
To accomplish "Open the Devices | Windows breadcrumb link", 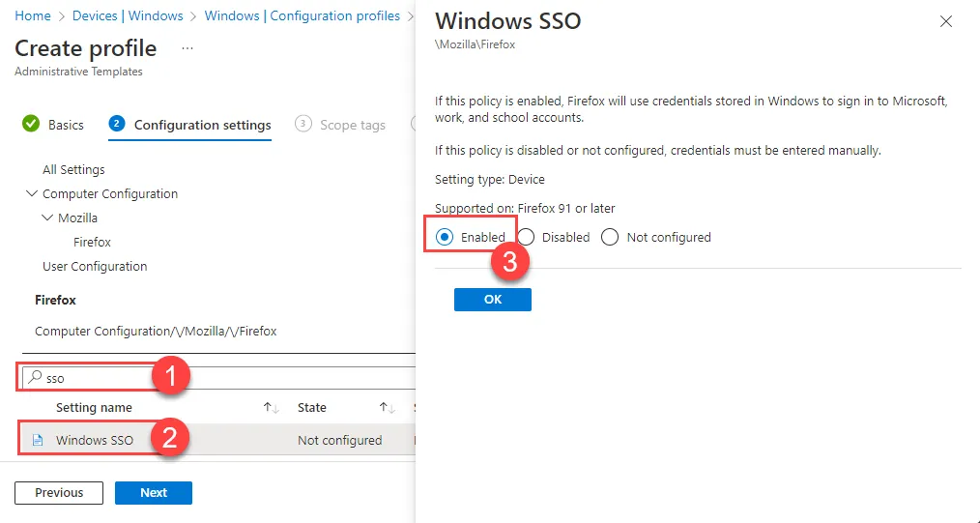I will click(128, 15).
